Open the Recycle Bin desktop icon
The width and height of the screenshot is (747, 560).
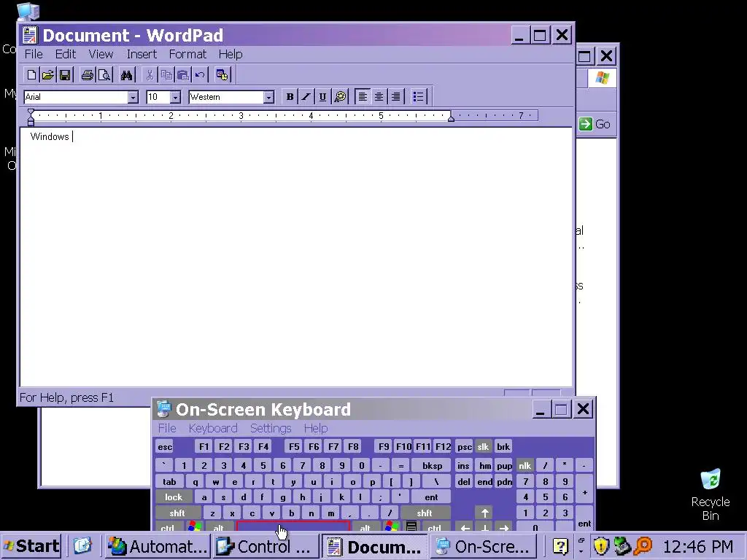(x=711, y=495)
